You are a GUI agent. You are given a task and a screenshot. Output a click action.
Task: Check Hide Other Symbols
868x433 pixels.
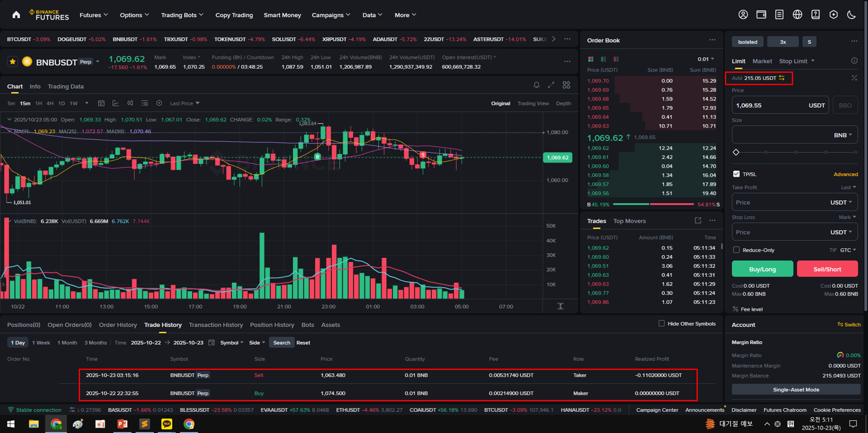pyautogui.click(x=661, y=323)
